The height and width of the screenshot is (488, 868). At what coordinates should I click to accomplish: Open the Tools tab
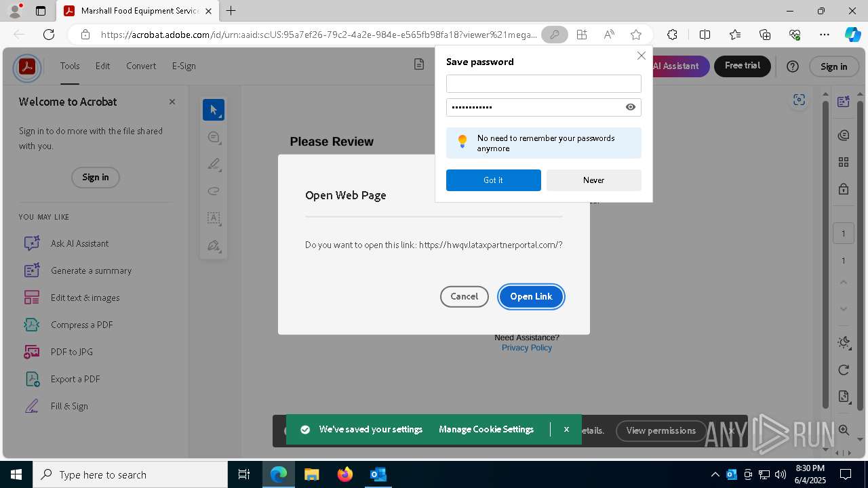coord(70,66)
